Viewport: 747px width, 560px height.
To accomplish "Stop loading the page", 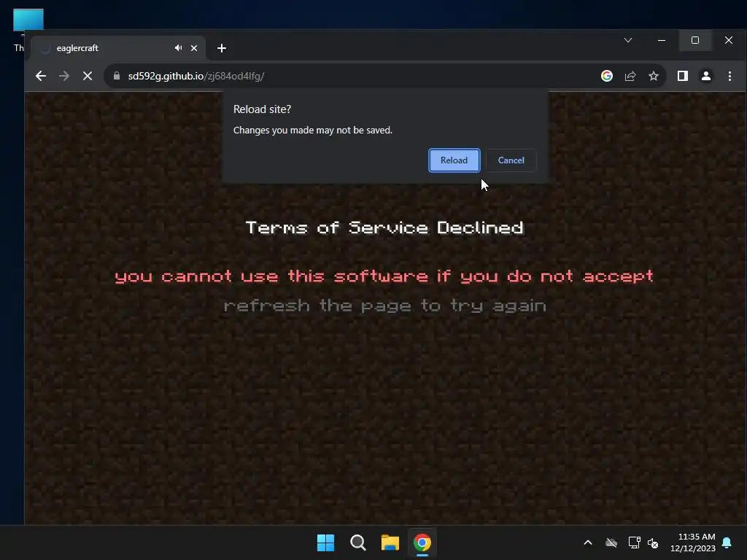I will point(88,76).
